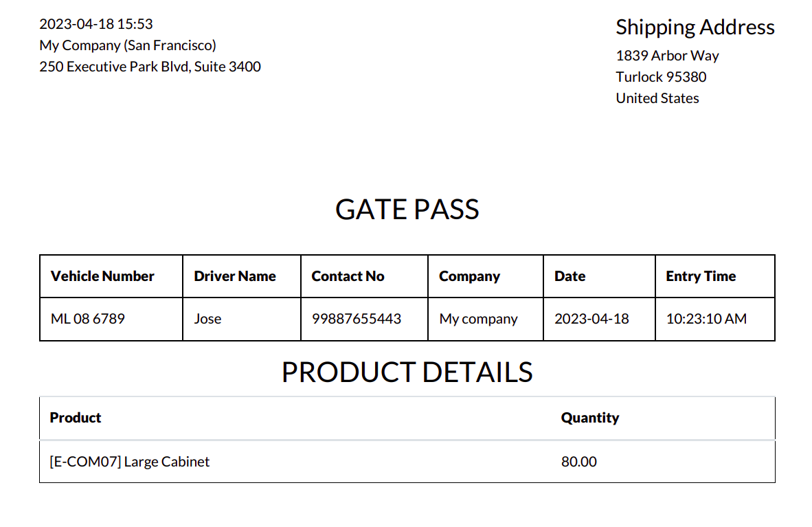
Task: Select vehicle number ML 08 6789
Action: (88, 319)
